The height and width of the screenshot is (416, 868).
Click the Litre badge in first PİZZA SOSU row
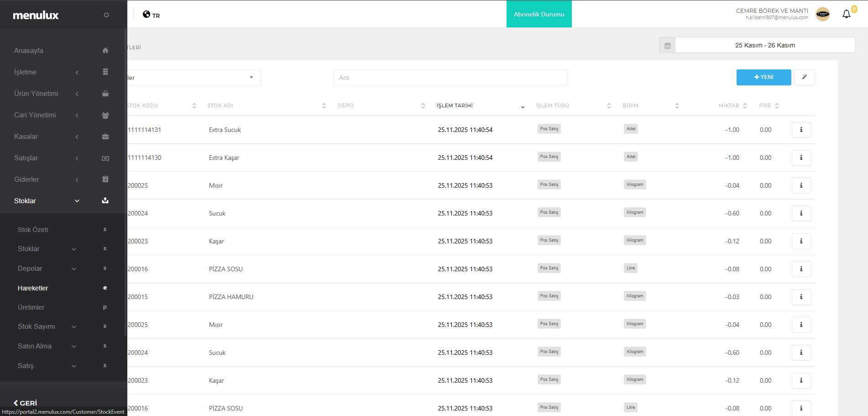pos(631,268)
